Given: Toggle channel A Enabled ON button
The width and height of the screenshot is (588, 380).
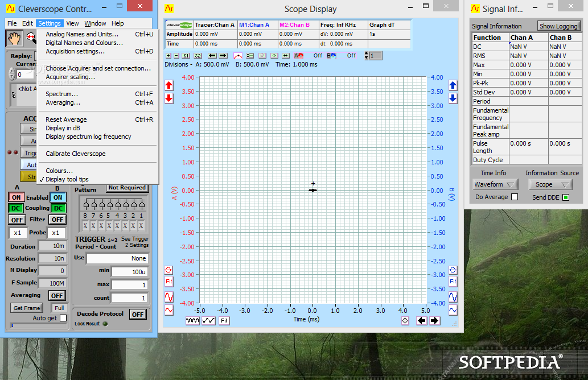Looking at the screenshot, I should [16, 197].
